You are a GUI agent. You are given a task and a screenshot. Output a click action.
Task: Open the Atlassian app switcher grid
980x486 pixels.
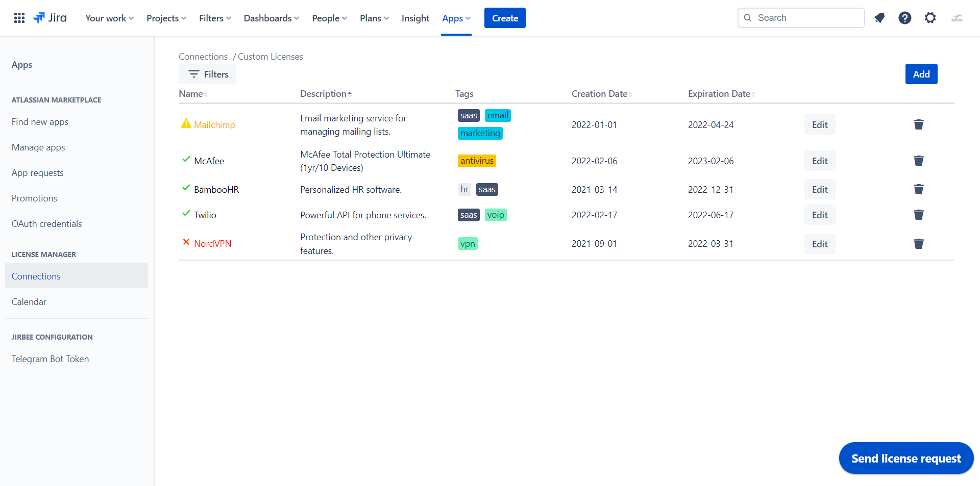(19, 17)
